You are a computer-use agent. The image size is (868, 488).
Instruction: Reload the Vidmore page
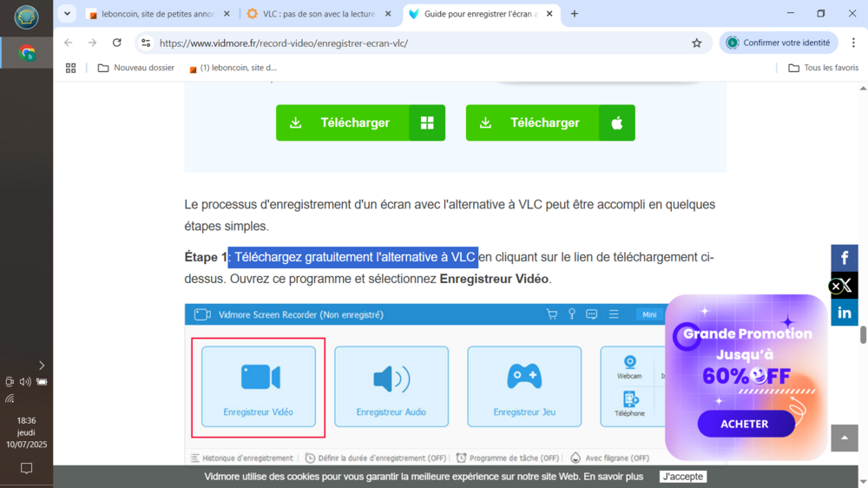click(x=117, y=43)
